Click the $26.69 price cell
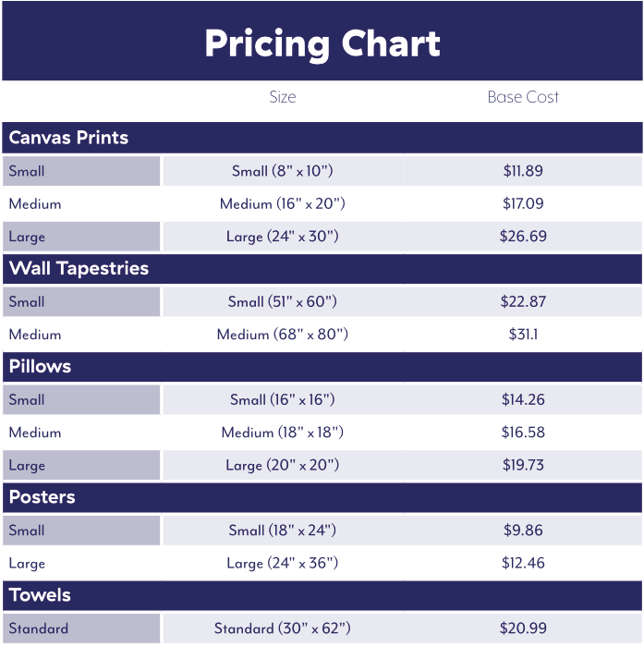This screenshot has height=647, width=644. (x=523, y=237)
